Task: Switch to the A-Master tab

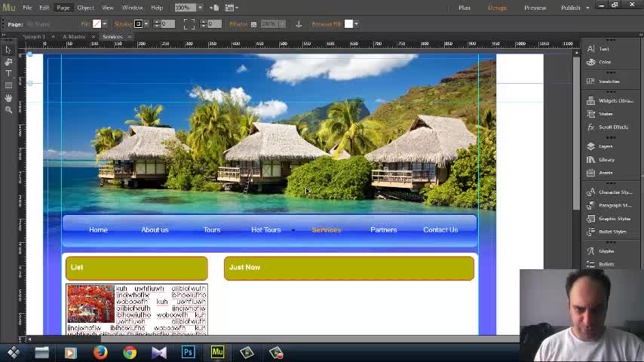Action: coord(74,36)
